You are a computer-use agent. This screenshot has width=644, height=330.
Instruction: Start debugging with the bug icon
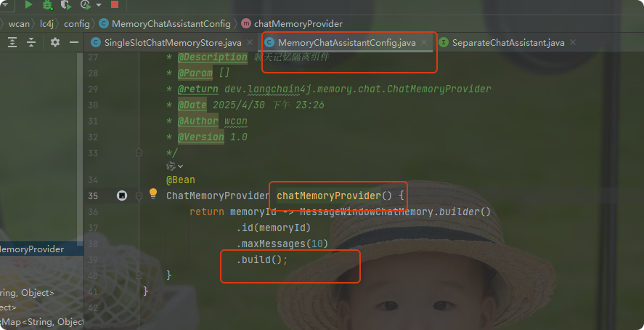pos(48,4)
